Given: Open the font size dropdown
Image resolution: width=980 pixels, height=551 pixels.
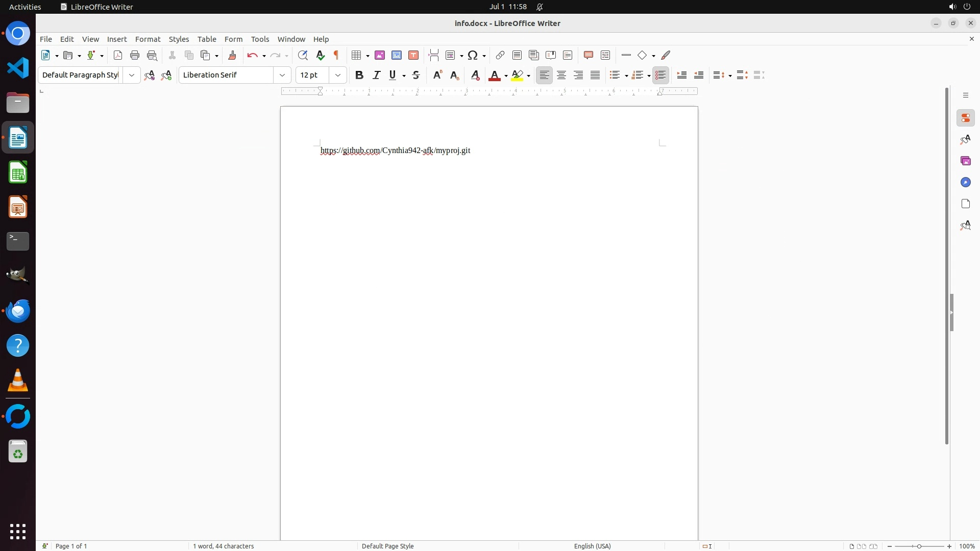Looking at the screenshot, I should tap(338, 75).
